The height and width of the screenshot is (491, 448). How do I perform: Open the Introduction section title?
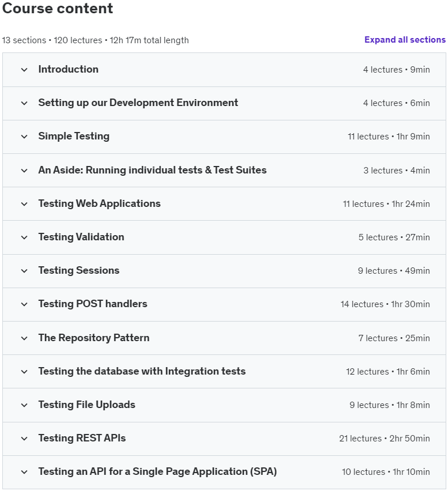(x=68, y=69)
